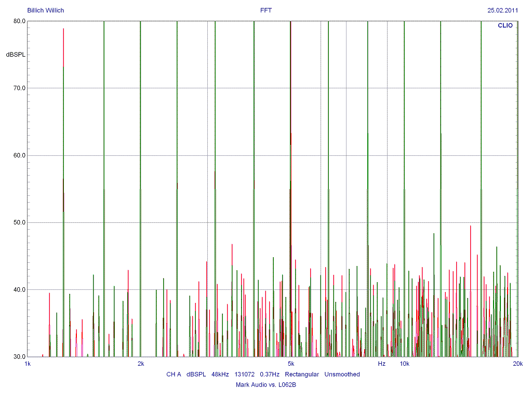532x399 pixels.
Task: Click the date 25.02.2011
Action: (x=502, y=10)
